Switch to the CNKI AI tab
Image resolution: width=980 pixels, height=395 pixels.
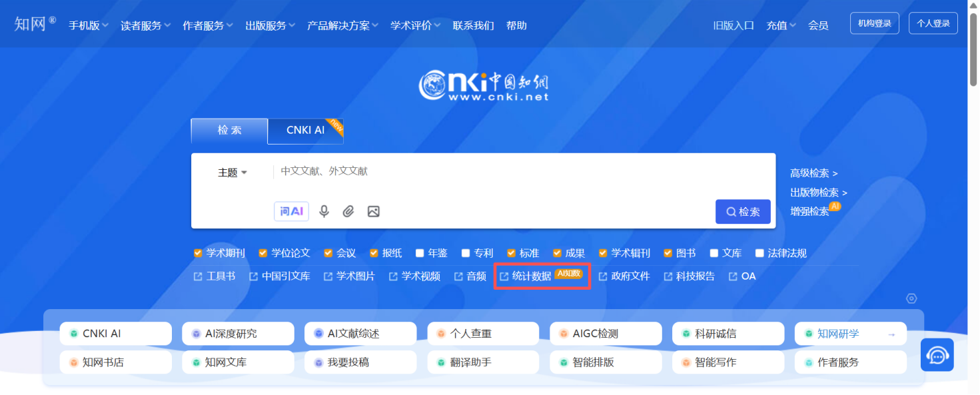coord(305,131)
